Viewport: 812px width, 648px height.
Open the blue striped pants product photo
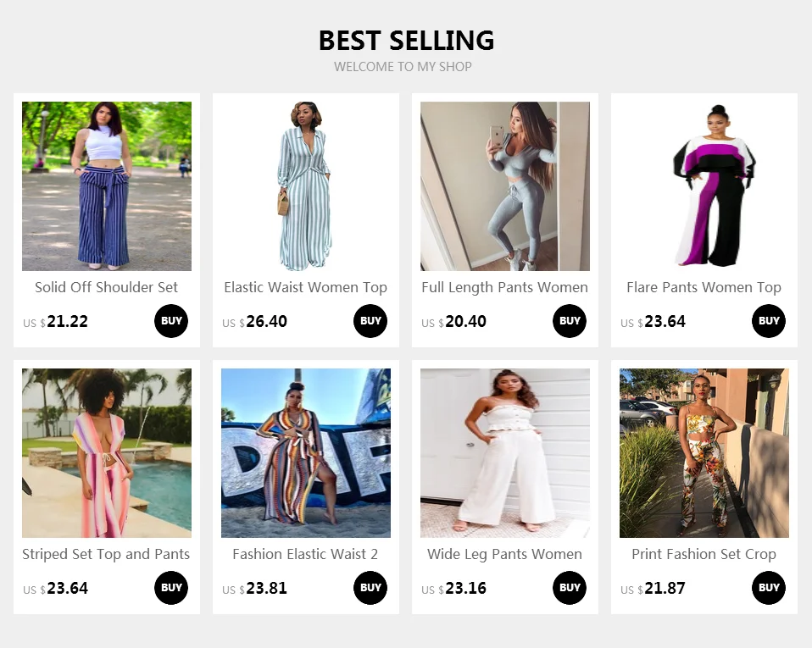(x=107, y=186)
